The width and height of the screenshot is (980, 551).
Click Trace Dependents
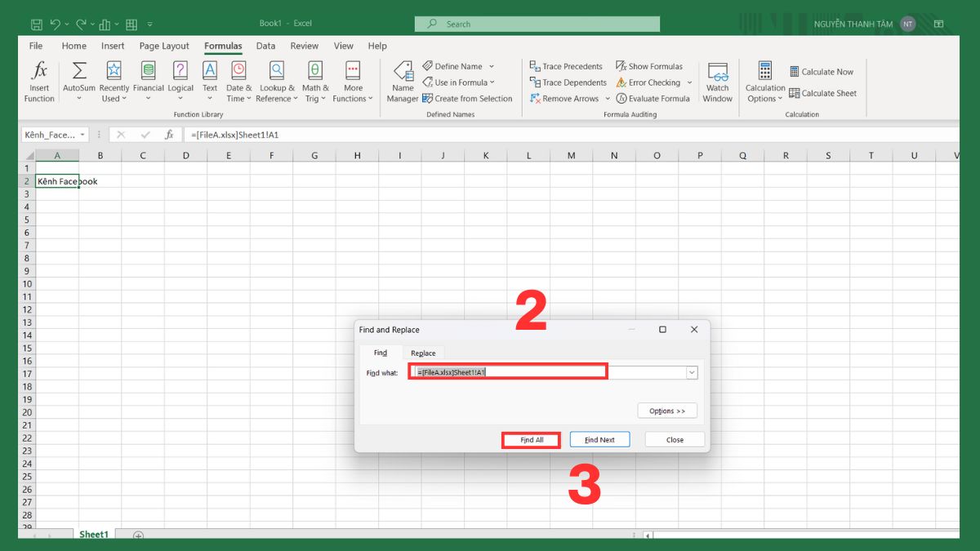tap(568, 82)
